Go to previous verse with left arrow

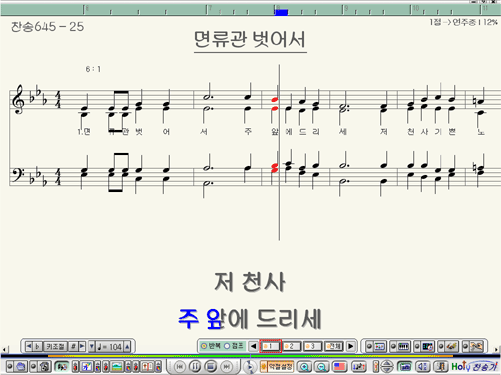[x=253, y=346]
